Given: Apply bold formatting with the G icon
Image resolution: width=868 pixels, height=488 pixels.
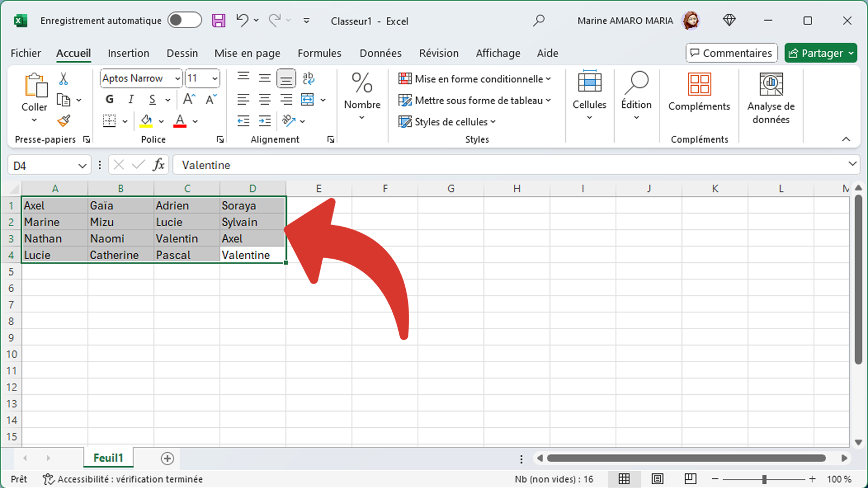Looking at the screenshot, I should tap(109, 99).
